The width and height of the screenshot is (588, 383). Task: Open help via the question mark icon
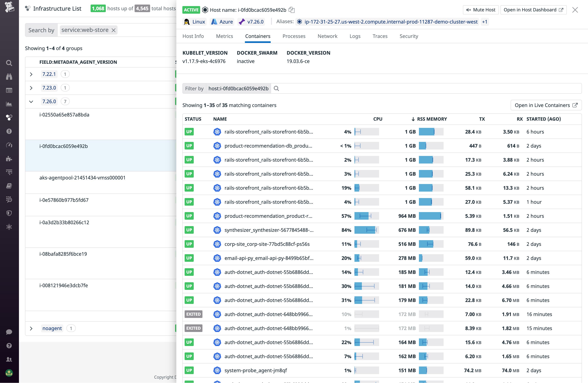point(9,345)
